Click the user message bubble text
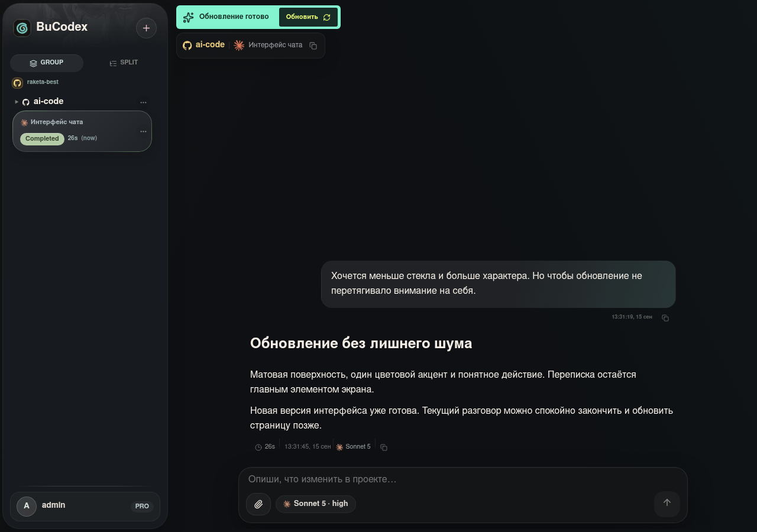 [x=487, y=283]
